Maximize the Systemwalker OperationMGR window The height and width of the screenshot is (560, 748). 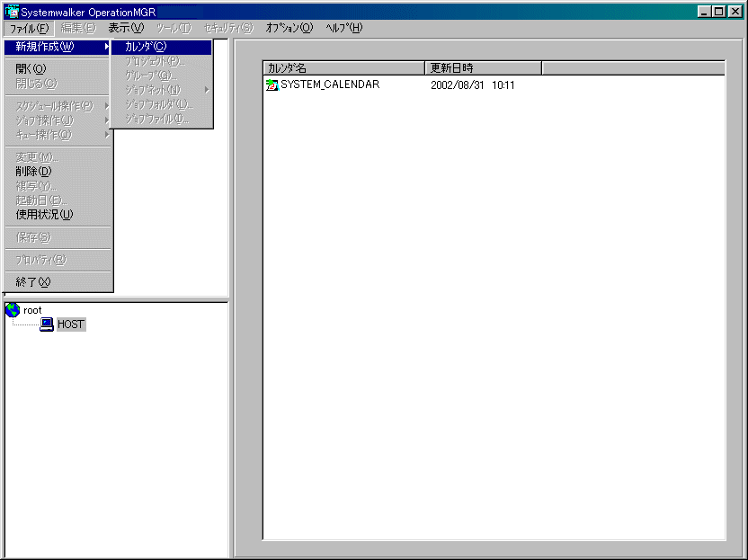click(x=719, y=12)
